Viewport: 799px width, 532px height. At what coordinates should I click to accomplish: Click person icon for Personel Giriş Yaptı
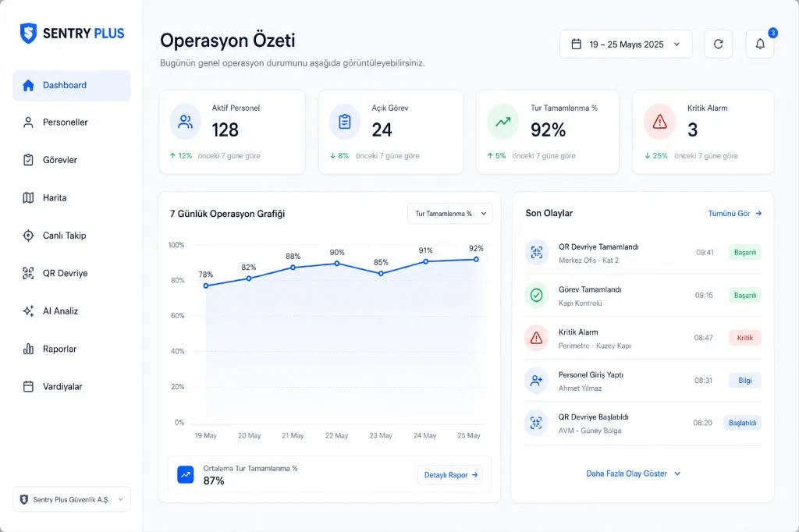(x=537, y=380)
